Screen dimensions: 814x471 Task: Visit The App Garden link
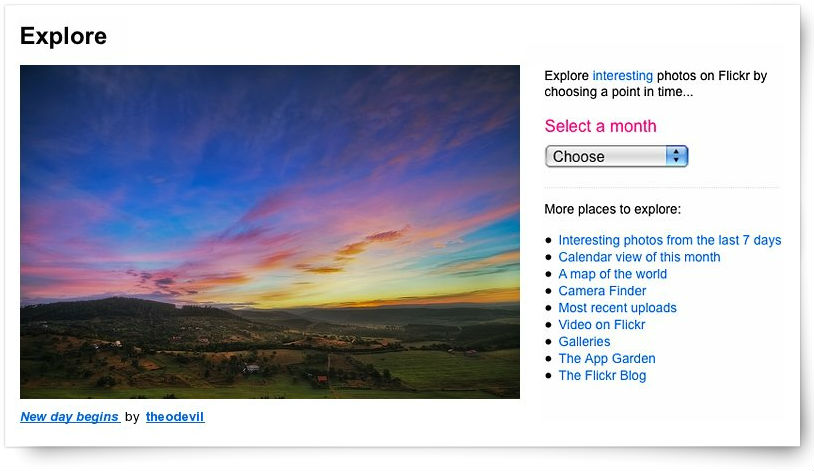point(607,359)
